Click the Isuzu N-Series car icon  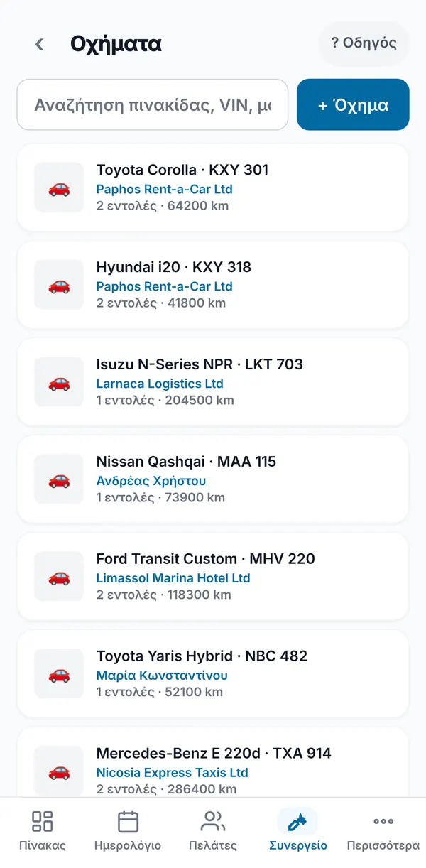pos(59,382)
